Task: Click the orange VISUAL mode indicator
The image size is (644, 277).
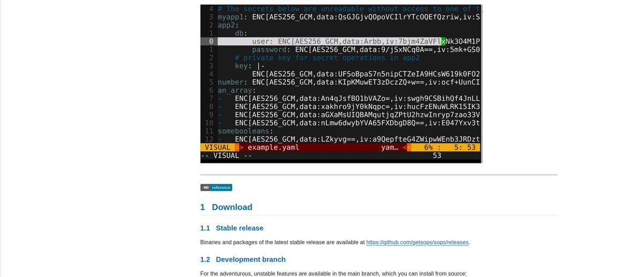Action: coord(217,147)
